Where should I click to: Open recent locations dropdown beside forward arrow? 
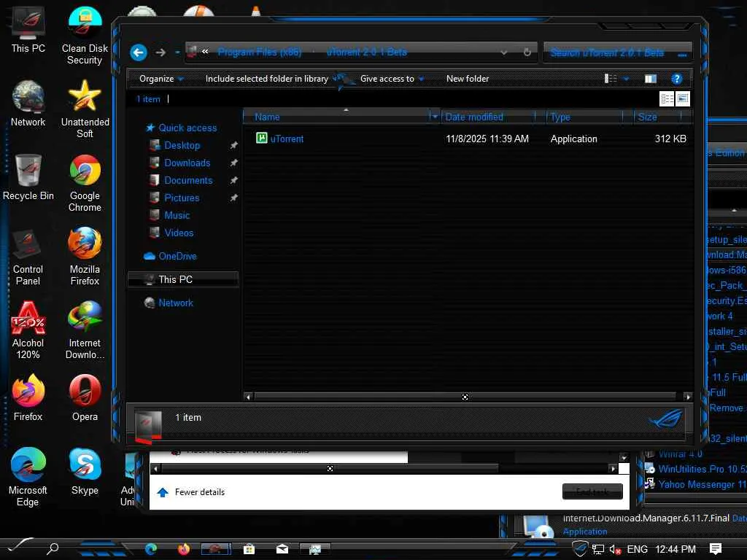point(177,52)
